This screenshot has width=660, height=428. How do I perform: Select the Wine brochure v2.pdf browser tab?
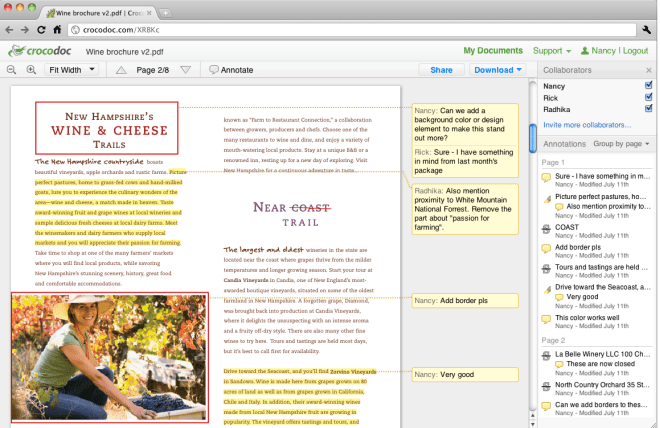point(99,13)
